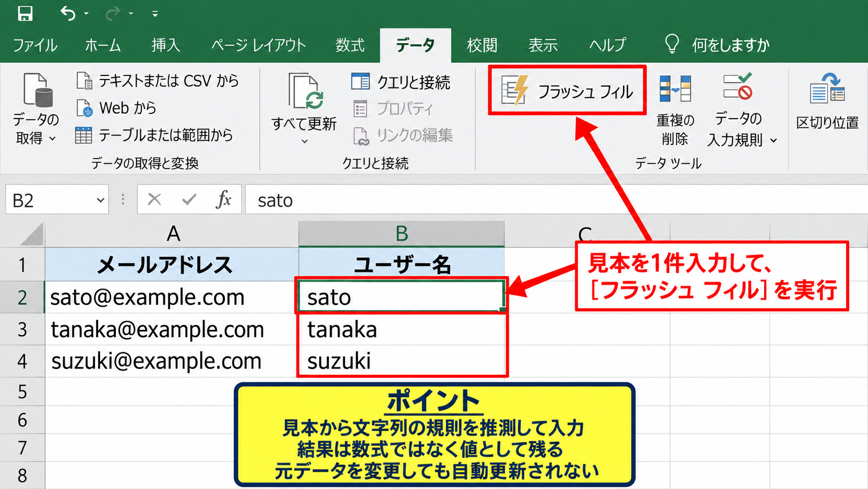Click the cancel X in formula bar
This screenshot has height=489, width=868.
point(154,199)
